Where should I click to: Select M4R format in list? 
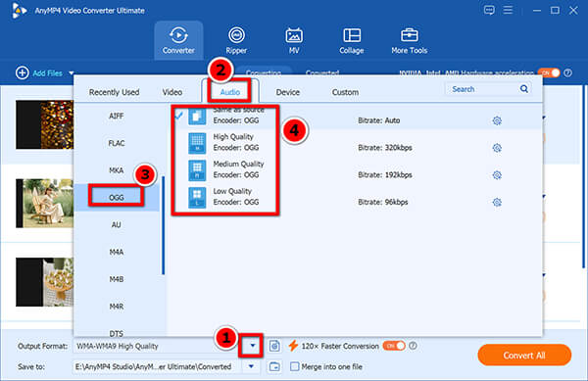(x=117, y=307)
